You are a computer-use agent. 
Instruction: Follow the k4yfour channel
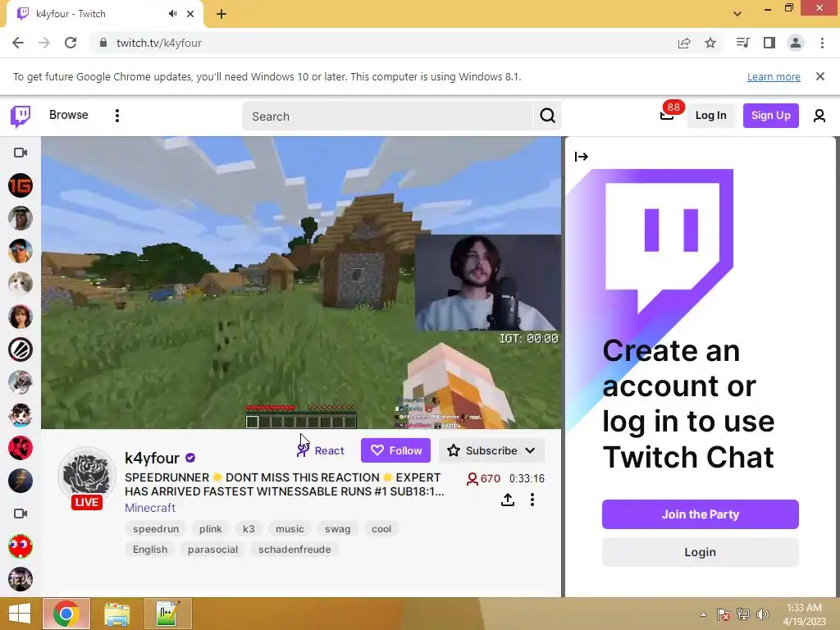tap(395, 450)
